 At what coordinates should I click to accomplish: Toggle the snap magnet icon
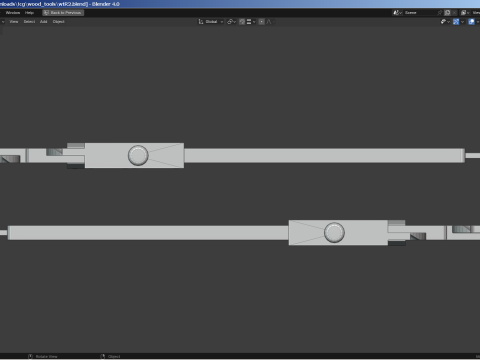[242, 22]
